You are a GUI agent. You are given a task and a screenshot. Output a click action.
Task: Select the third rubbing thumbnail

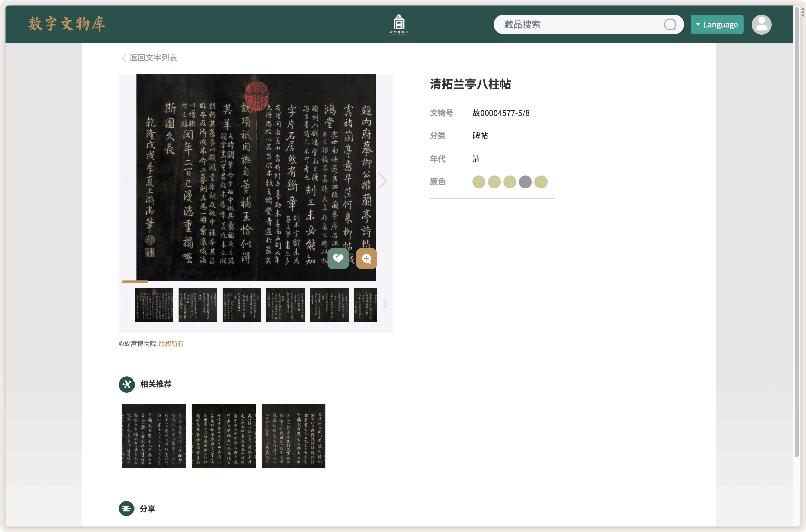(x=242, y=305)
